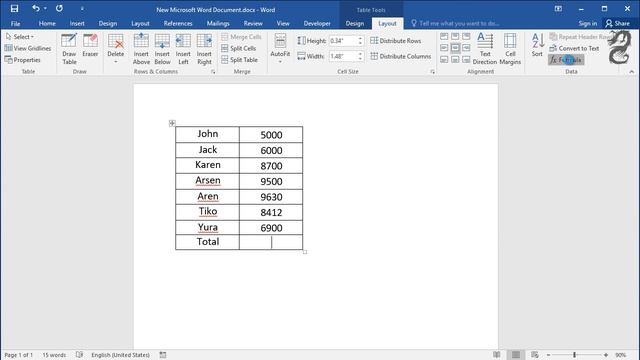Switch to the Insert tab
This screenshot has height=360, width=640.
(77, 23)
